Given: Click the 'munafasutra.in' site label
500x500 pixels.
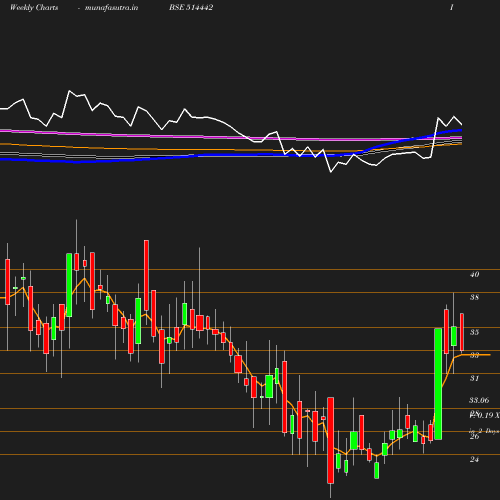Looking at the screenshot, I should pos(111,7).
